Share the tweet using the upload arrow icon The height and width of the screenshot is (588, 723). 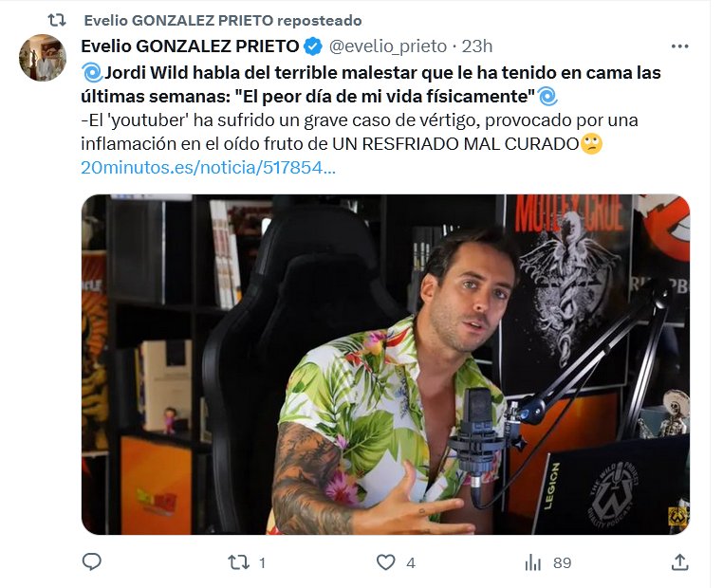[680, 561]
